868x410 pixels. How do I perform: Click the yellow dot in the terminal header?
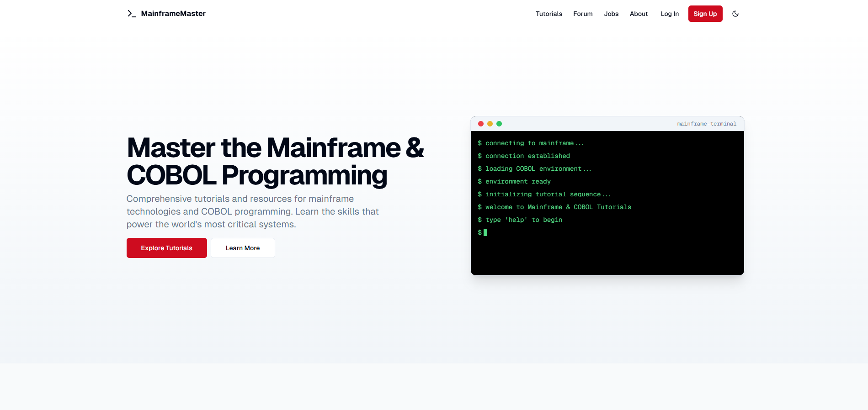pos(490,124)
